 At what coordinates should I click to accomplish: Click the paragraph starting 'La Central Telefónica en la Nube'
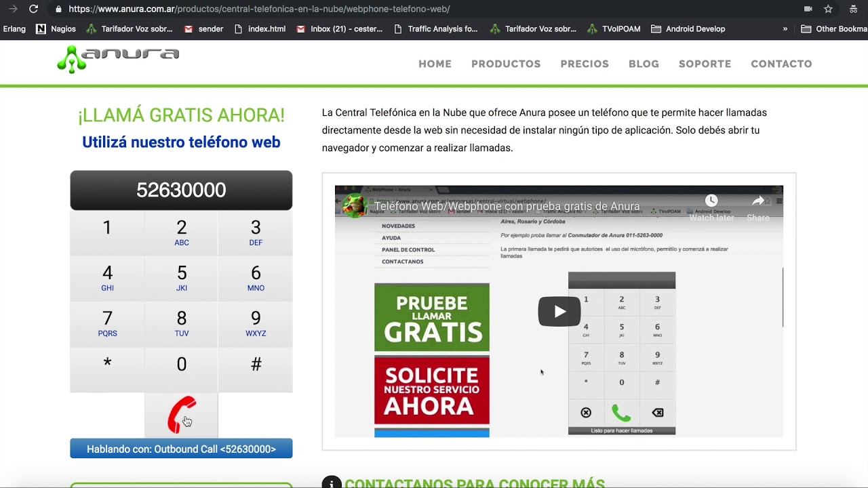pyautogui.click(x=545, y=130)
